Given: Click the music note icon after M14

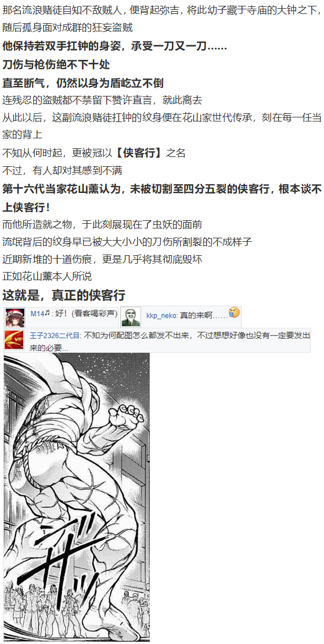Looking at the screenshot, I should 47,313.
